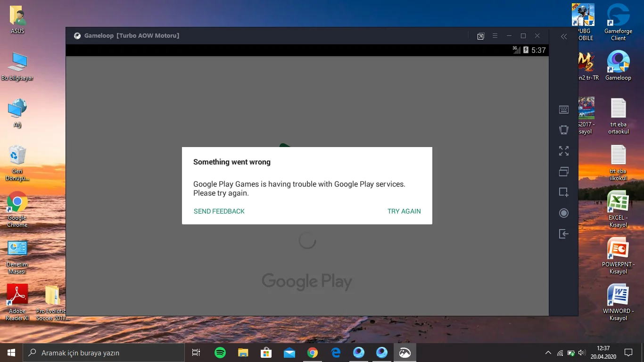This screenshot has height=362, width=644.
Task: Click the pop-out window icon in Gameloop title bar
Action: click(480, 36)
